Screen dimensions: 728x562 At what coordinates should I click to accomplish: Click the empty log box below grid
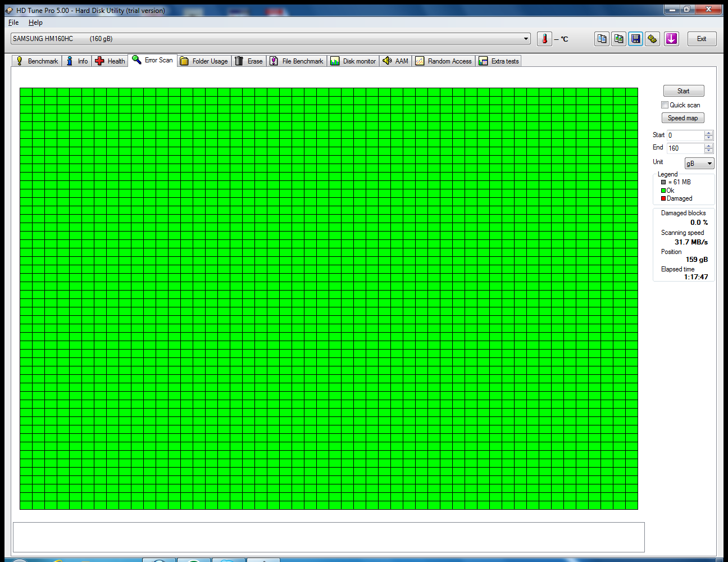click(329, 537)
